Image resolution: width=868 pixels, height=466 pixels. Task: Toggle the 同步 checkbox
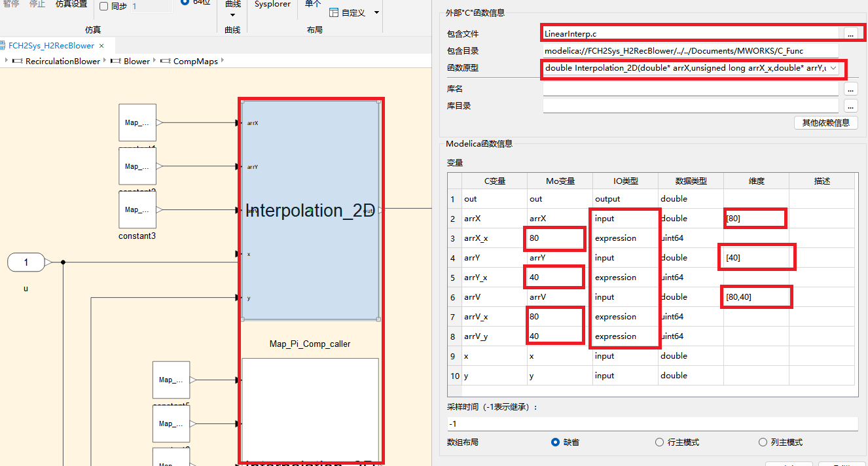103,7
